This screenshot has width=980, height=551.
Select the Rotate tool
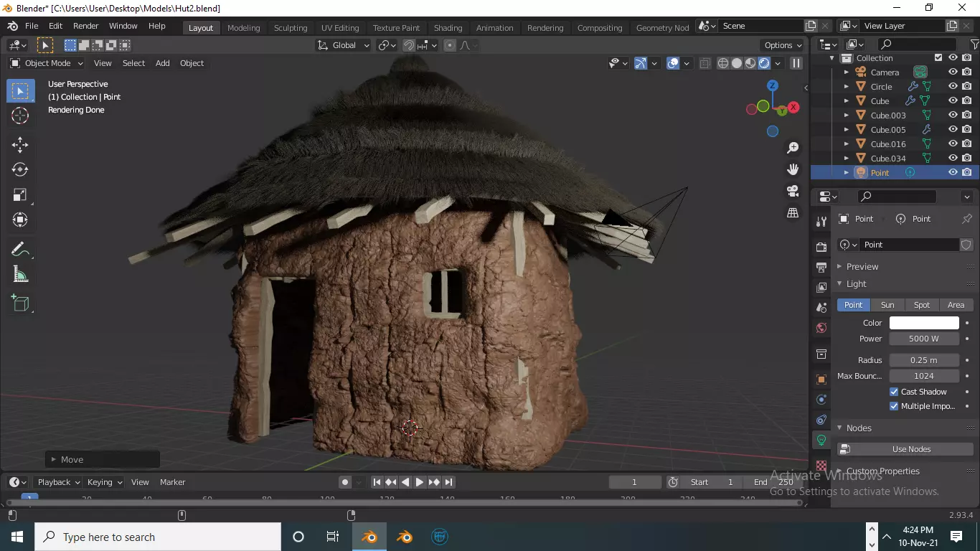20,169
